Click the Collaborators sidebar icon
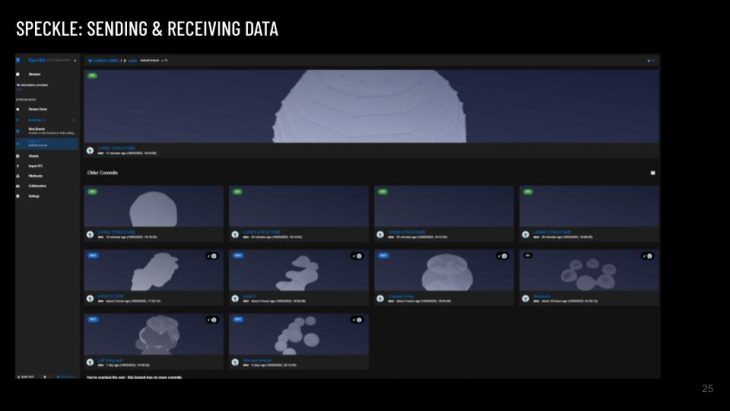 (19, 186)
